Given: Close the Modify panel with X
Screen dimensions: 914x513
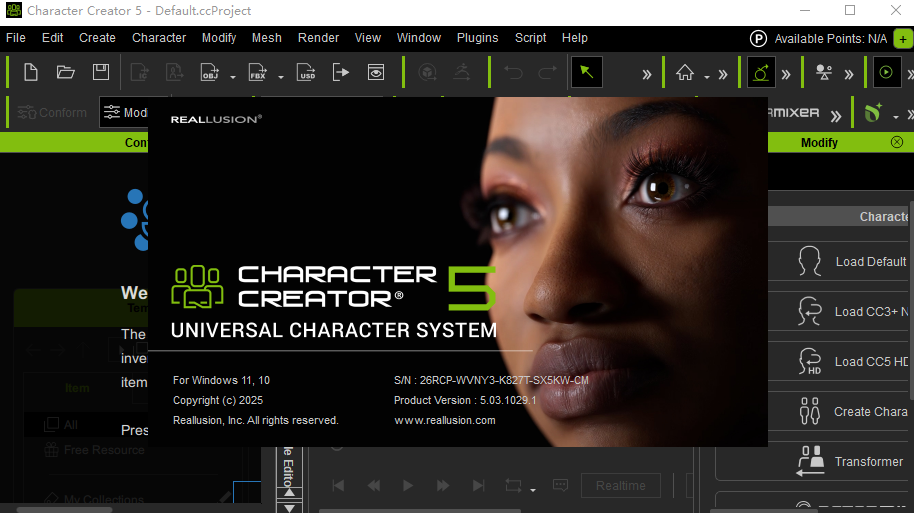Looking at the screenshot, I should [x=897, y=142].
